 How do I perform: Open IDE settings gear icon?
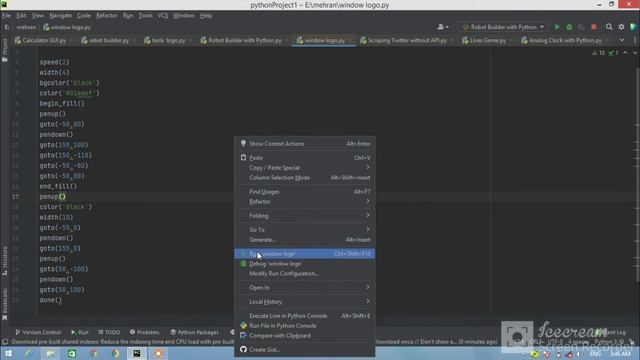pyautogui.click(x=621, y=27)
